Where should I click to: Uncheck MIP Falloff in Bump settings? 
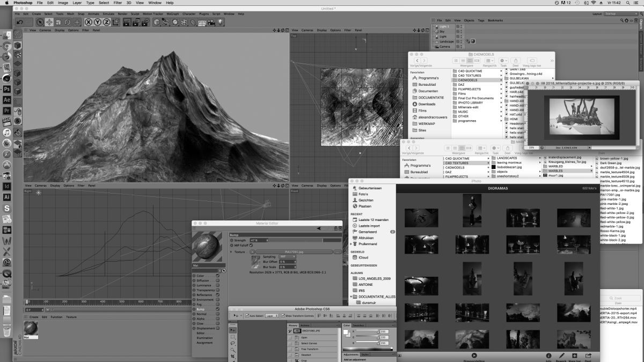pos(252,245)
